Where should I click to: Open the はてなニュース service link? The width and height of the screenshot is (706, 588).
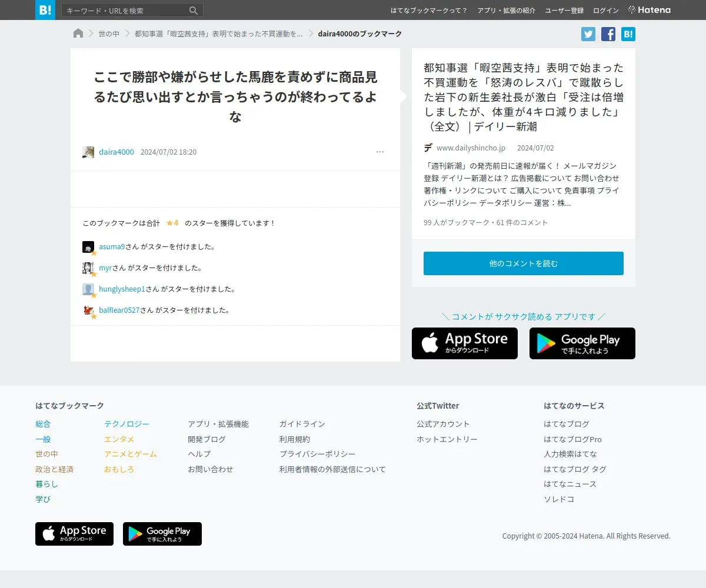570,484
